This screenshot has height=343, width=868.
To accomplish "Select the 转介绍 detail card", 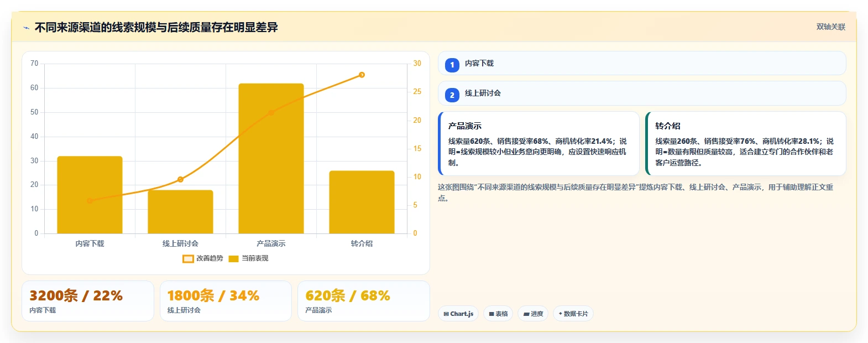I will tap(745, 144).
